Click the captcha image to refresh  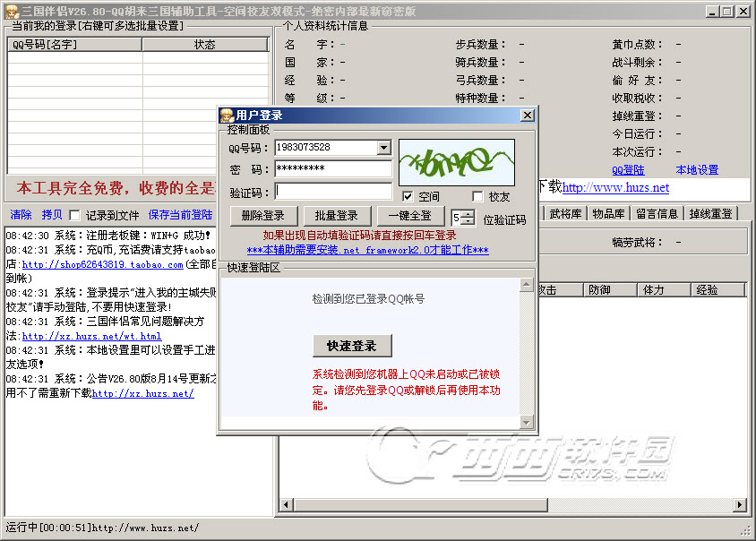point(457,162)
